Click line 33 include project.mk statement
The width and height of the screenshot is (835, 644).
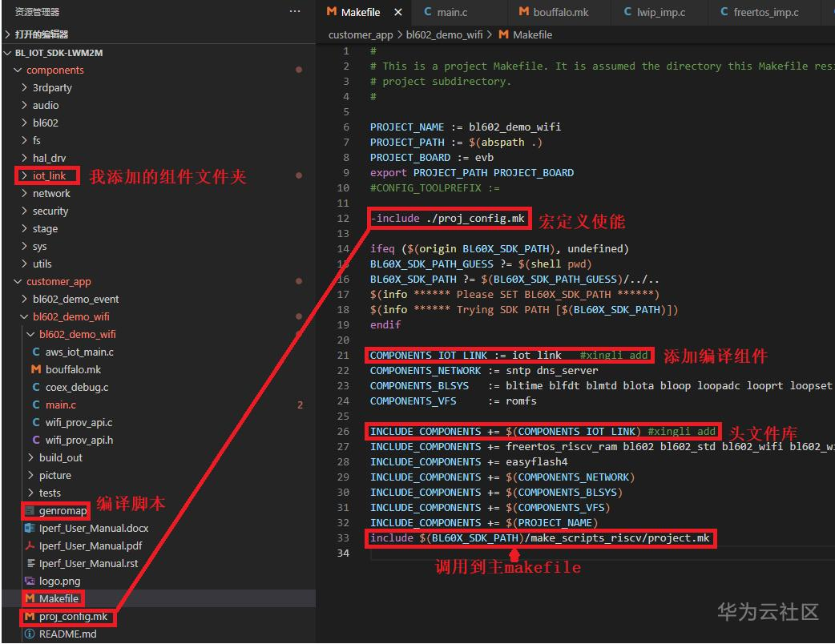coord(539,538)
